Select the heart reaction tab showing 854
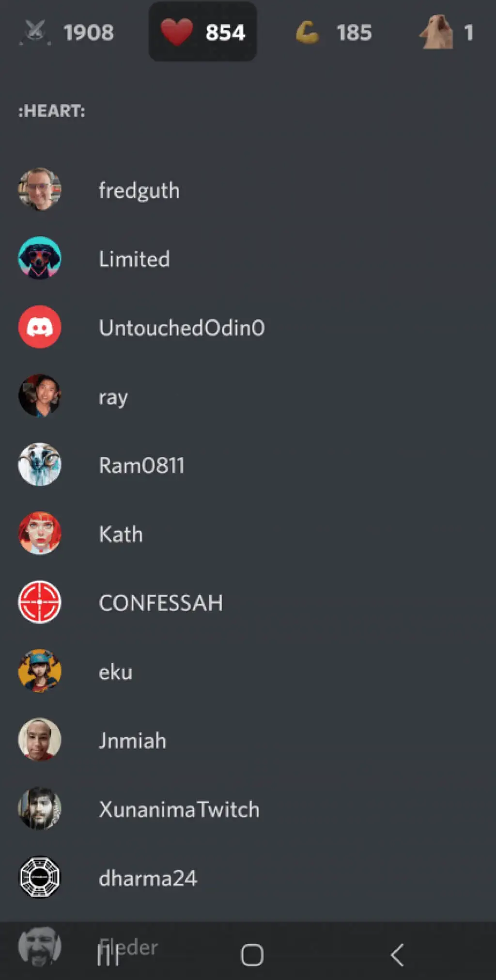 point(202,32)
